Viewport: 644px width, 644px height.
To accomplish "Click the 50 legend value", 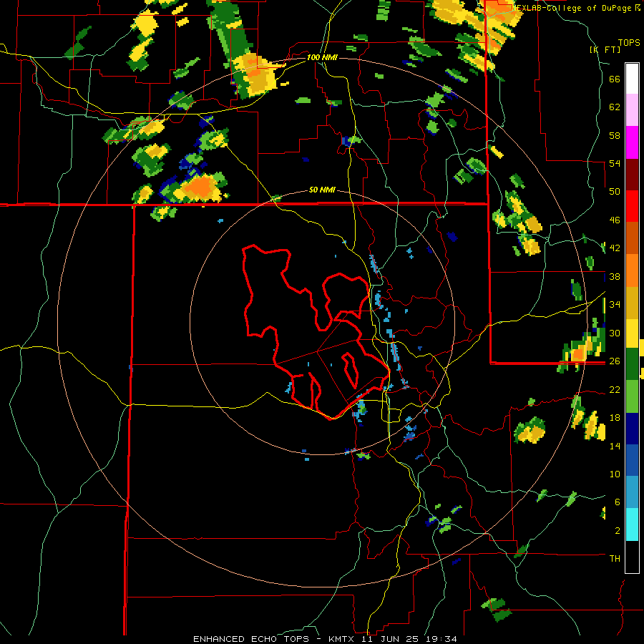I will pos(615,191).
